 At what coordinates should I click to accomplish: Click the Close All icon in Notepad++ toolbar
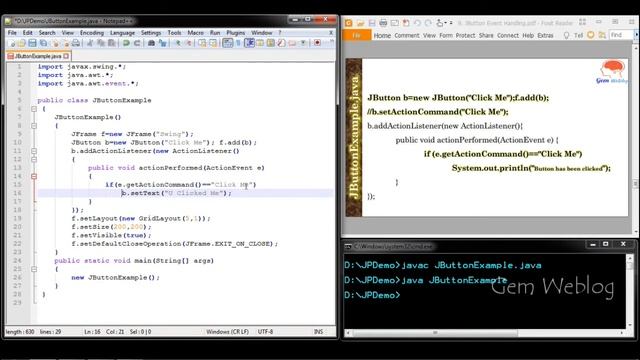pos(67,43)
